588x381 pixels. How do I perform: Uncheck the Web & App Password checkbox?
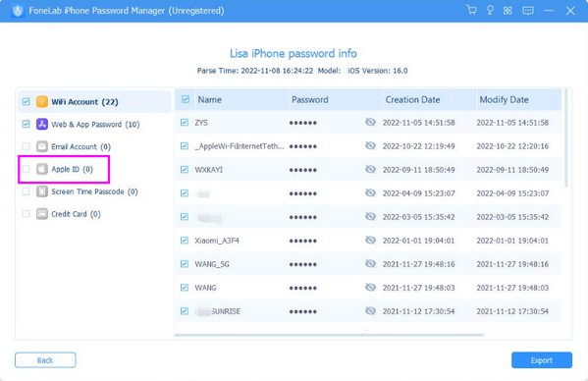(x=26, y=124)
